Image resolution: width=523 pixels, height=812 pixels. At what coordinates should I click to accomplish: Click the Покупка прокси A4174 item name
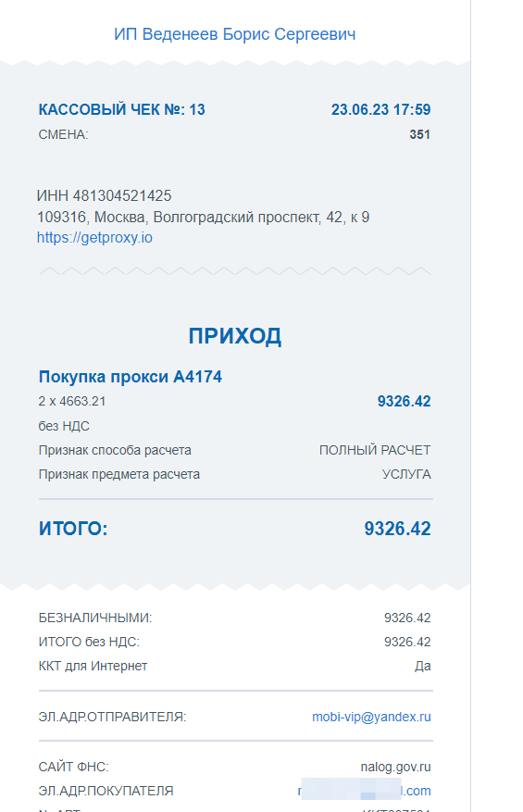coord(131,377)
